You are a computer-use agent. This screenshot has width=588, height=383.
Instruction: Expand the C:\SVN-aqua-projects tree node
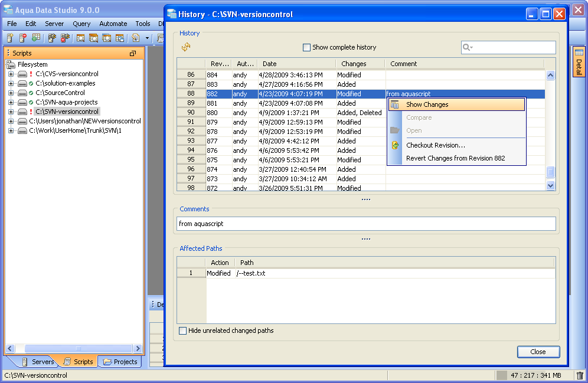pyautogui.click(x=11, y=102)
